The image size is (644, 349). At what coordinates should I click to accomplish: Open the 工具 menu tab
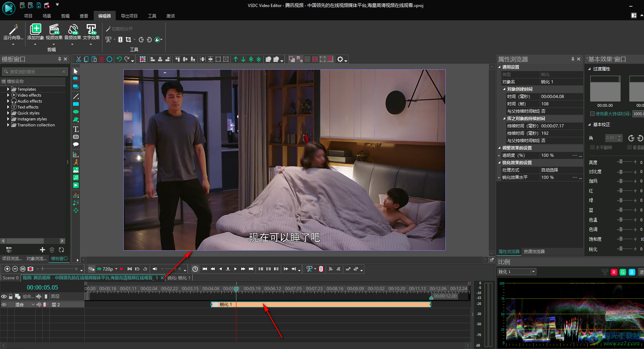pos(152,16)
